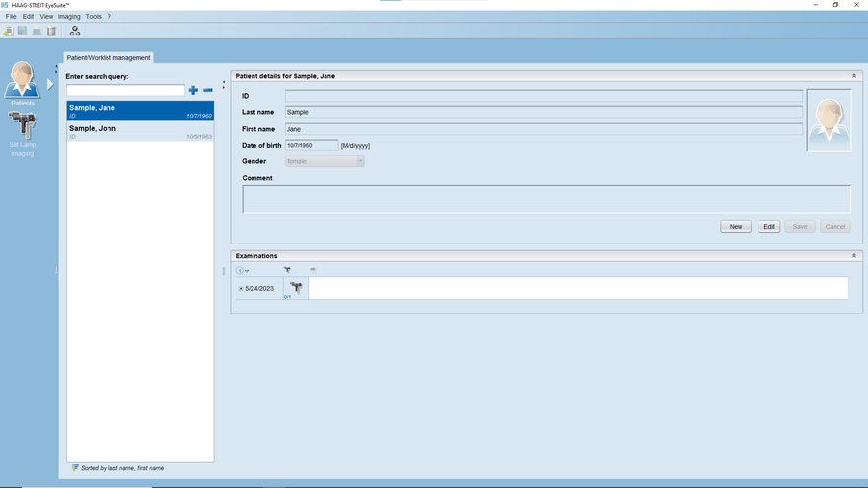
Task: Click the three-circles icon in toolbar
Action: pyautogui.click(x=75, y=32)
